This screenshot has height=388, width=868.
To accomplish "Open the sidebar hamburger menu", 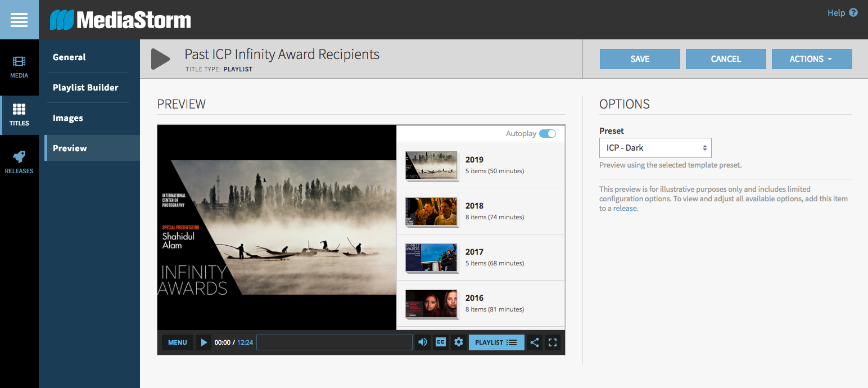I will click(x=19, y=19).
